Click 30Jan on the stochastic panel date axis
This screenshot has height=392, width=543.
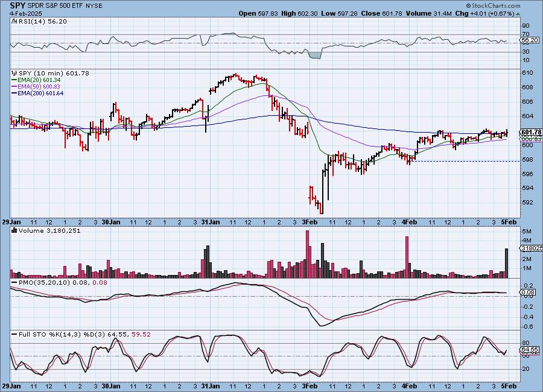click(111, 386)
